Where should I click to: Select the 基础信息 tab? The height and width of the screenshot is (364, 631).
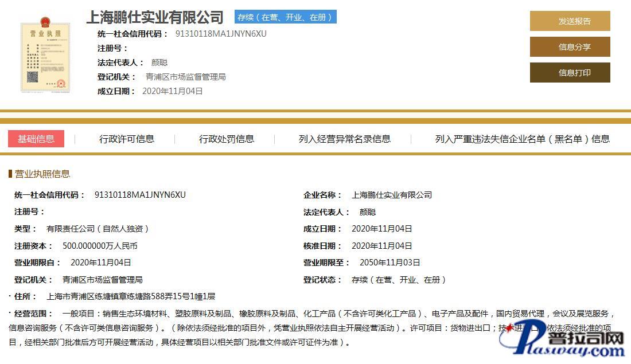point(36,139)
